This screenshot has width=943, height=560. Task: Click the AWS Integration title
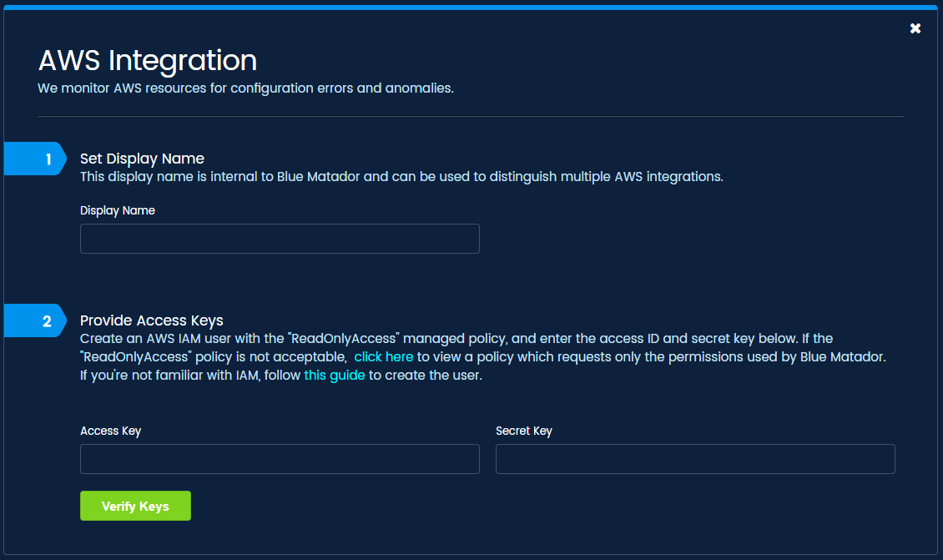[x=146, y=60]
